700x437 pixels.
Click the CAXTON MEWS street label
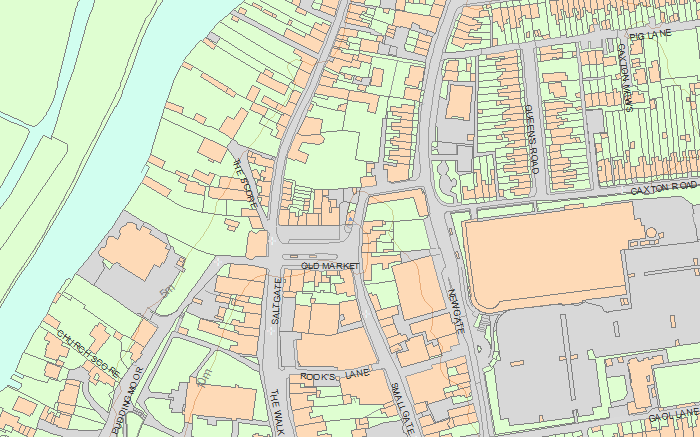point(624,78)
